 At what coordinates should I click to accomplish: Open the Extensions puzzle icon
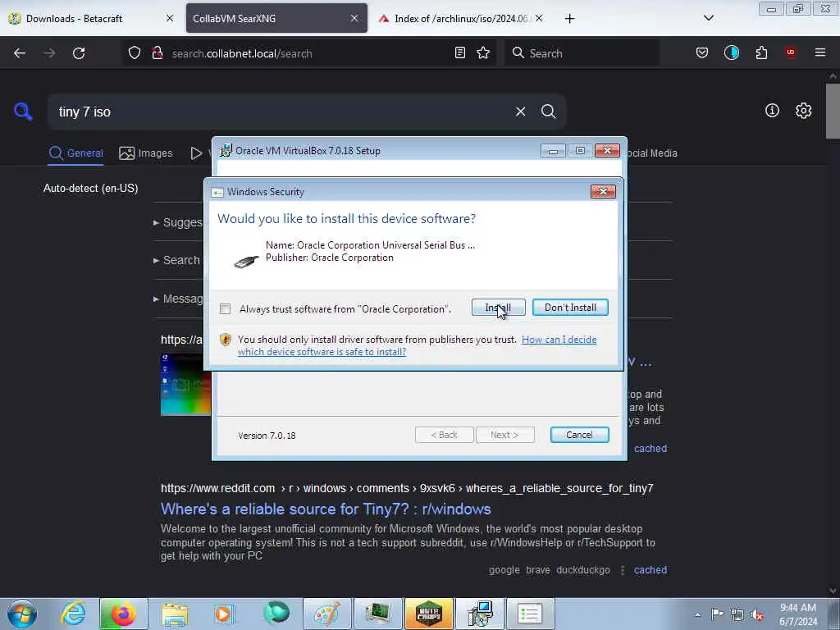click(x=761, y=53)
